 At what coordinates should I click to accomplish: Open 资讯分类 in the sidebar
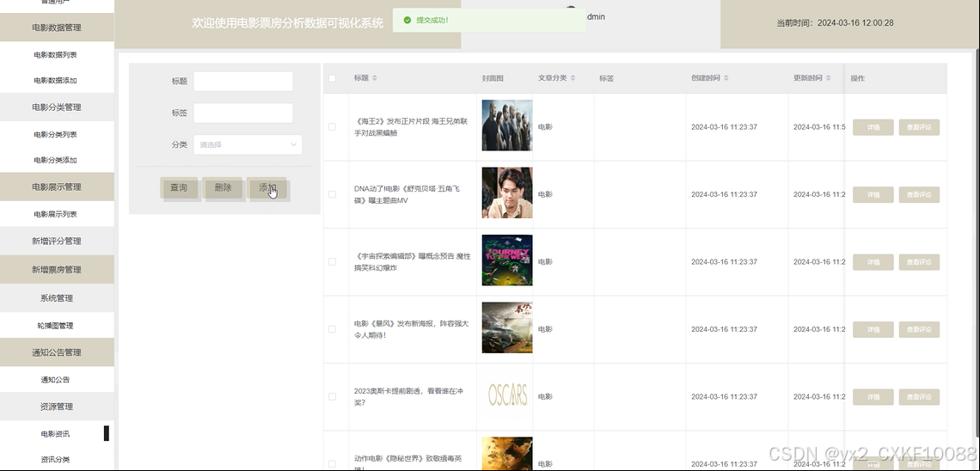click(x=56, y=460)
